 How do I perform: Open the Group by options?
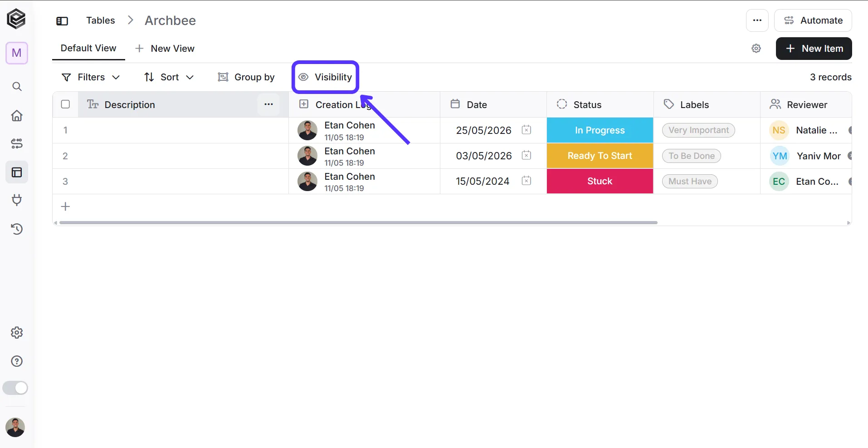pyautogui.click(x=246, y=77)
